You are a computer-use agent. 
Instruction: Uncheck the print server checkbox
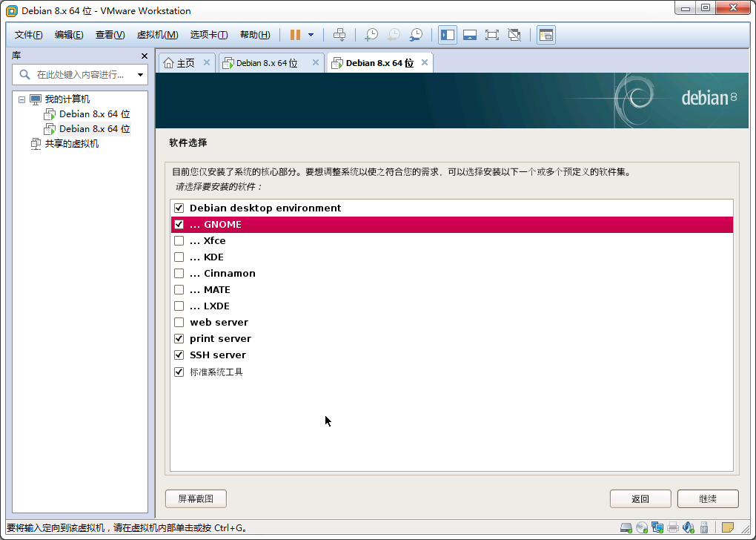click(x=179, y=339)
